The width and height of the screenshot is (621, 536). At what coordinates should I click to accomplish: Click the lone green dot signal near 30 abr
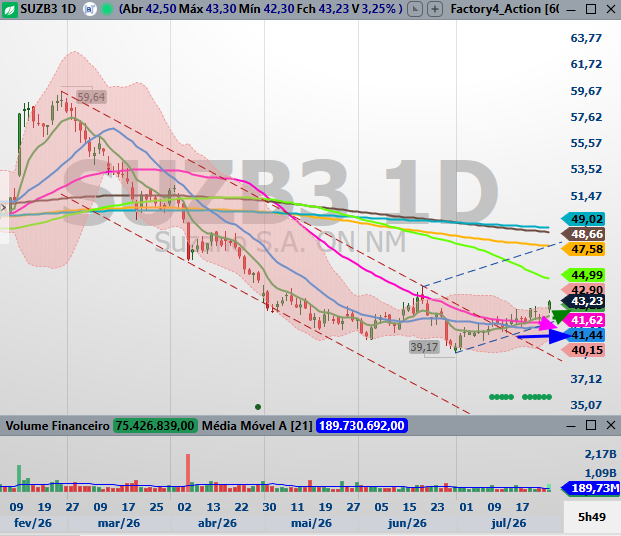tap(258, 407)
